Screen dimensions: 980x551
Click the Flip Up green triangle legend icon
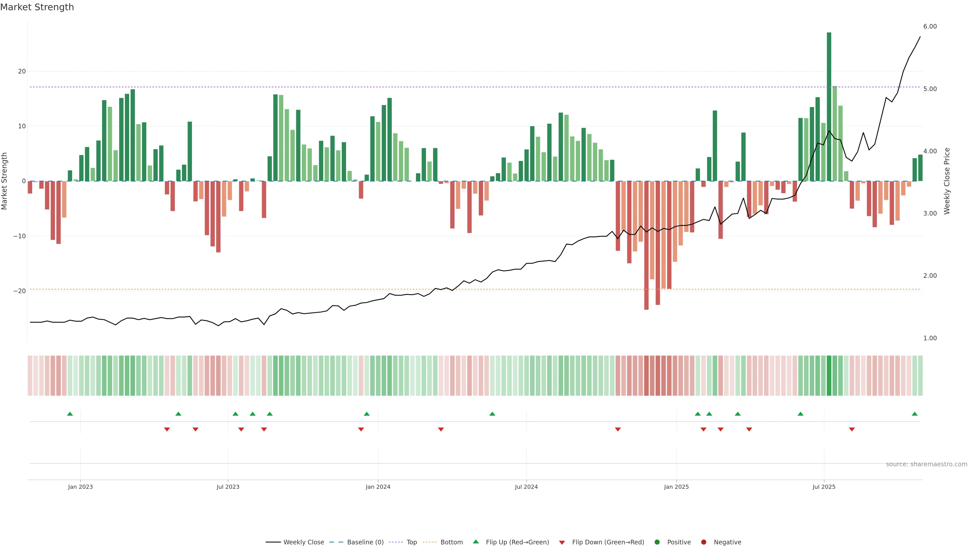(475, 542)
